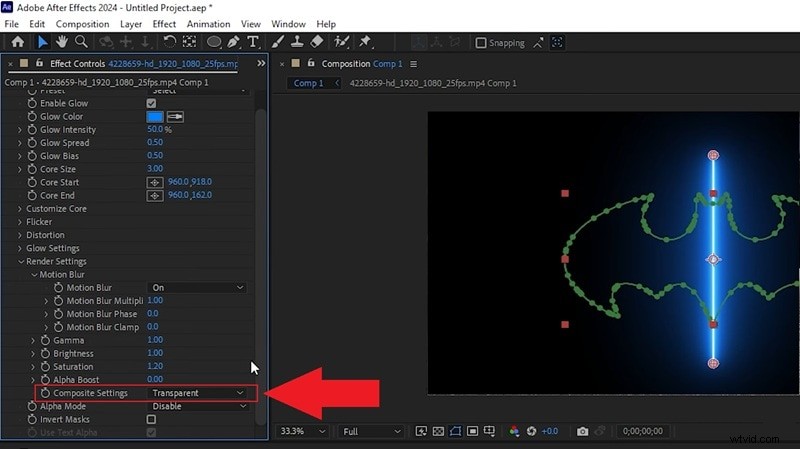Toggle Composition panel lock icon

pyautogui.click(x=311, y=63)
